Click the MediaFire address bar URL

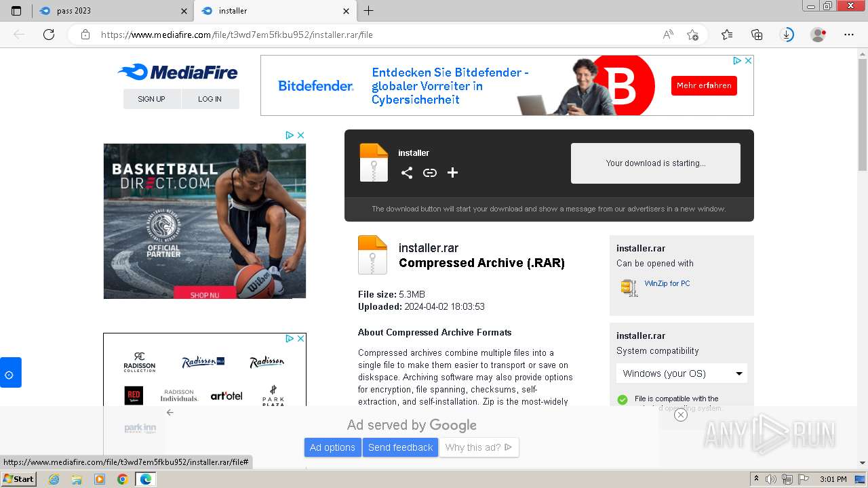(237, 35)
